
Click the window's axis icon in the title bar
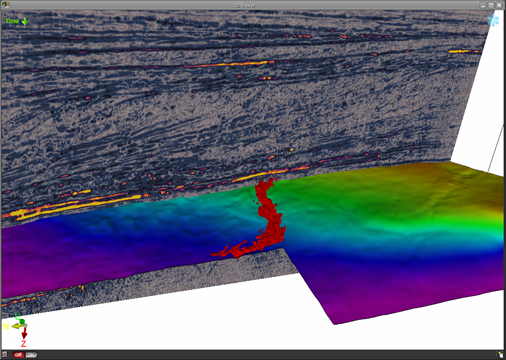(5, 5)
